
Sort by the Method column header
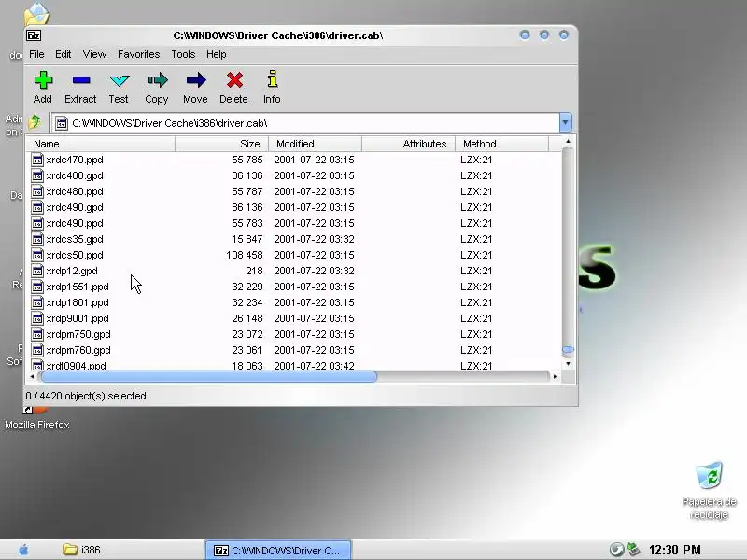502,144
